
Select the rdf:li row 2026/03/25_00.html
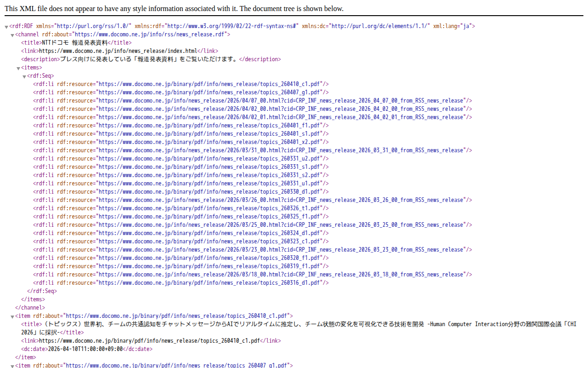point(253,225)
